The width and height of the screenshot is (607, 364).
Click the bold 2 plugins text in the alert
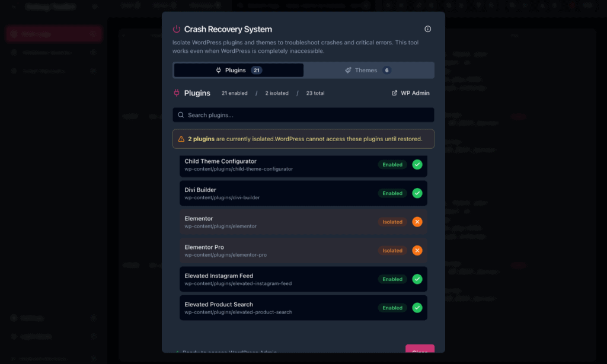[x=201, y=139]
